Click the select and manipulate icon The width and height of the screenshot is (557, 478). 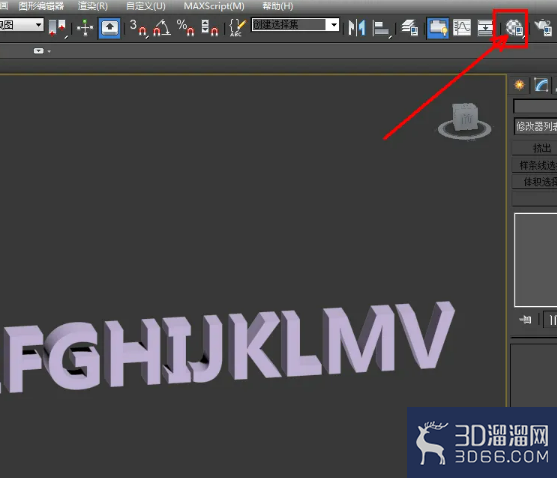tap(85, 28)
